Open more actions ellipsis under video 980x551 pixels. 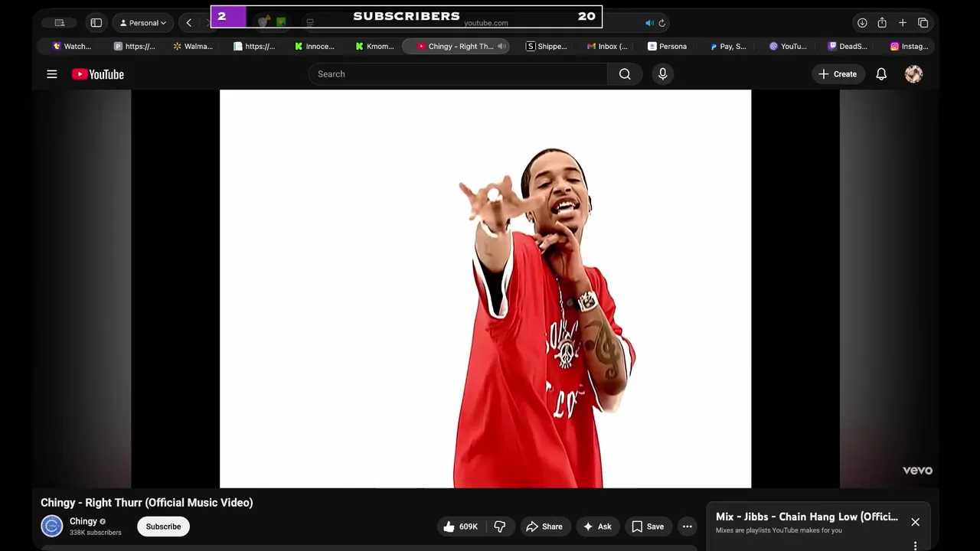(687, 527)
